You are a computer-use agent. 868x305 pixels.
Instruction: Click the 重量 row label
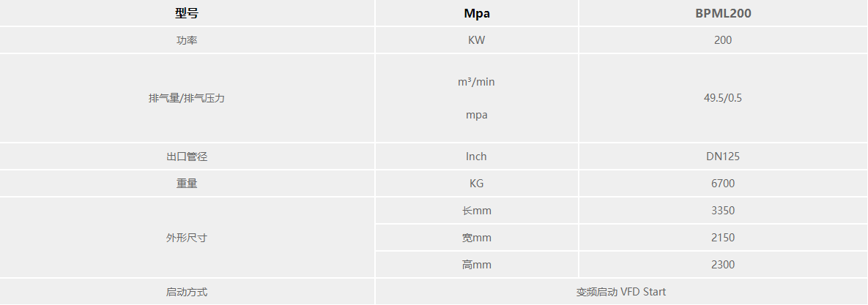187,184
